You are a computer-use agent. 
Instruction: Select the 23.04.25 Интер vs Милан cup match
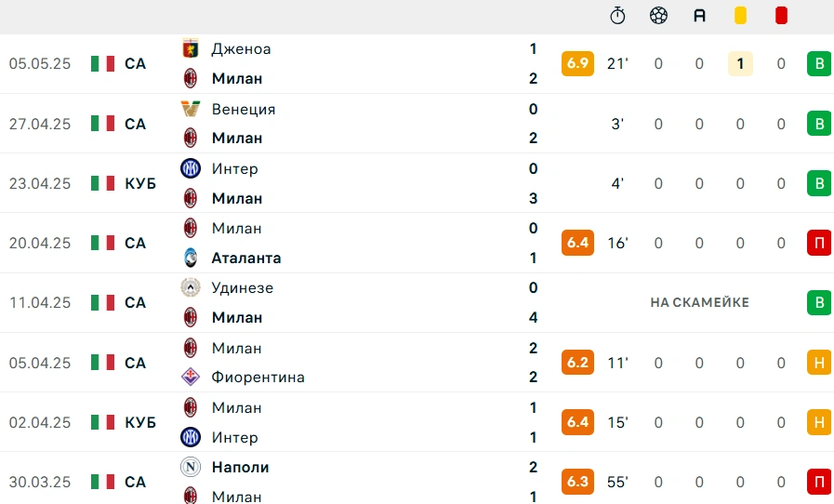(x=417, y=183)
